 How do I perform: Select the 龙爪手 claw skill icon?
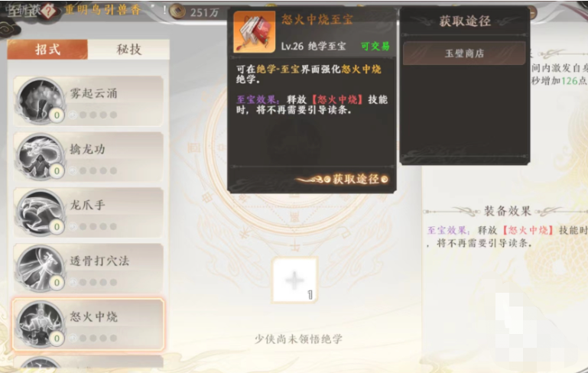click(40, 212)
